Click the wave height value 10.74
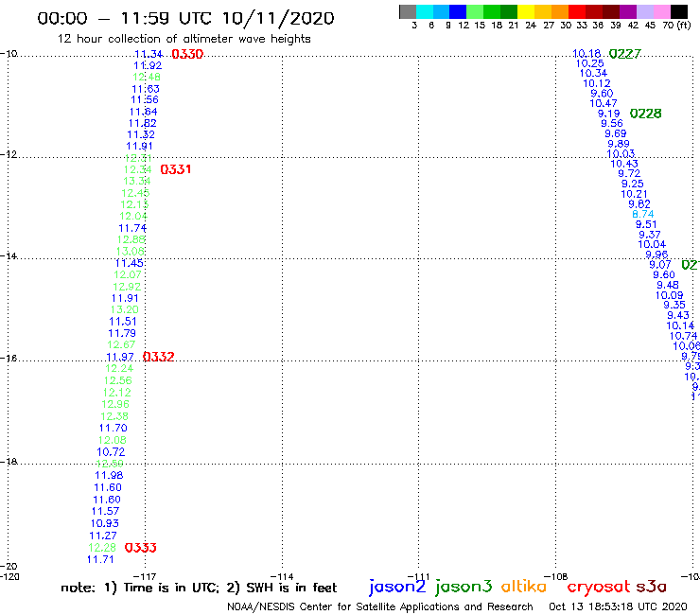 [683, 336]
